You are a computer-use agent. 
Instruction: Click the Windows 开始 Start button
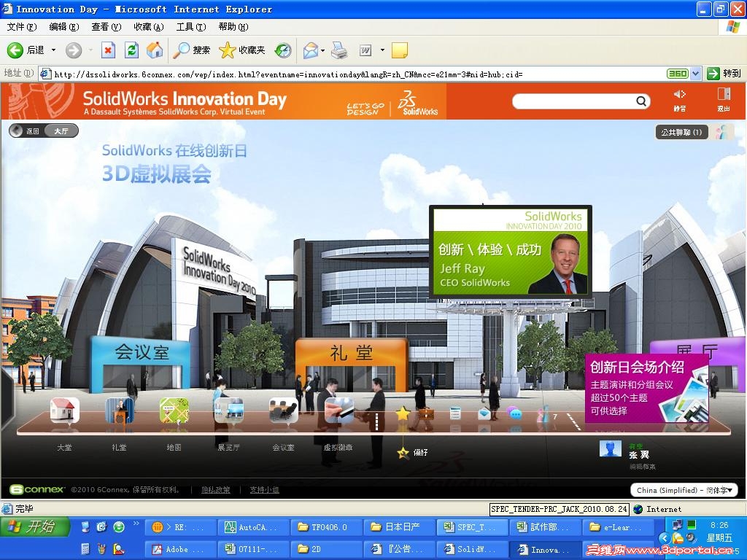tap(35, 526)
